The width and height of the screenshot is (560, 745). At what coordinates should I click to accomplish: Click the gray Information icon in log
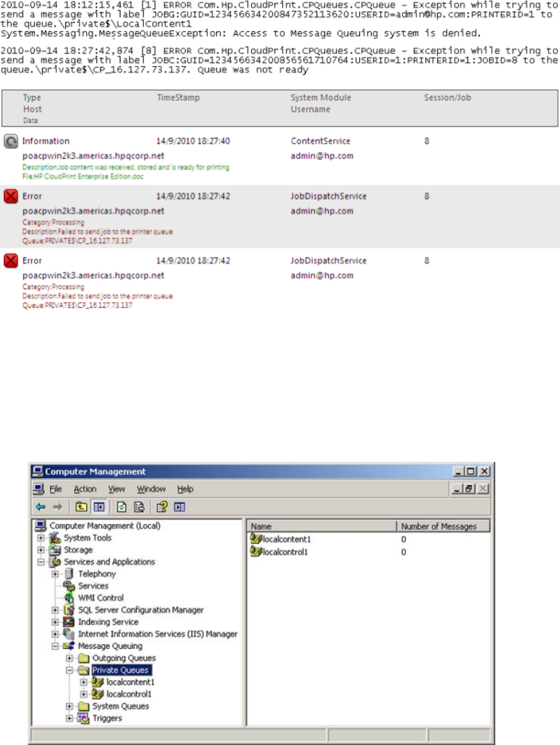pos(11,141)
